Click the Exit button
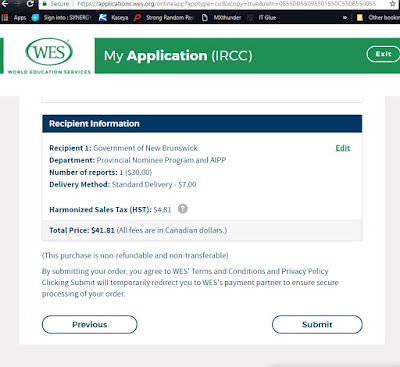 pos(383,54)
